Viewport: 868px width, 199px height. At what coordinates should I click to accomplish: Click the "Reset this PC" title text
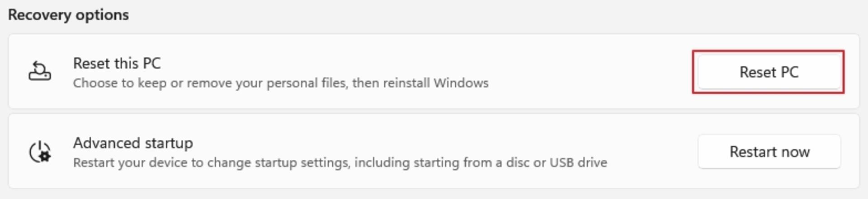[x=117, y=63]
